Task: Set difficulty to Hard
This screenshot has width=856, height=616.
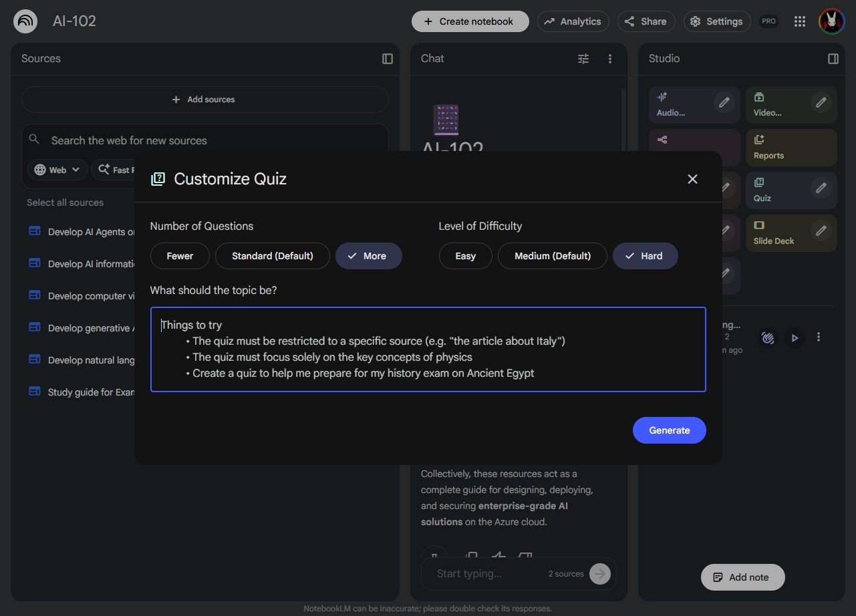Action: pyautogui.click(x=646, y=256)
